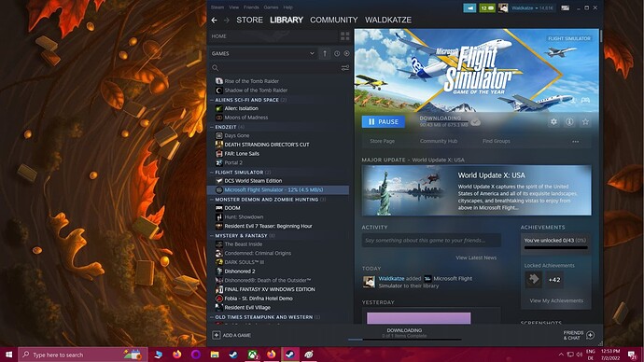Click the Waldkatze profile avatar
Image resolution: width=644 pixels, height=362 pixels.
click(503, 7)
